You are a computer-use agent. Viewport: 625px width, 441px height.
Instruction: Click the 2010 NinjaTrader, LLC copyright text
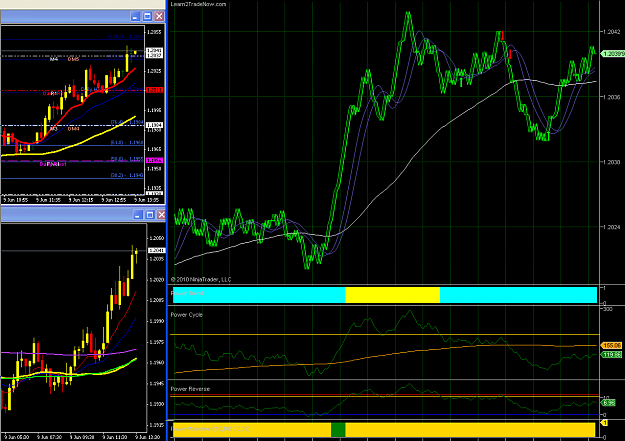coord(201,280)
